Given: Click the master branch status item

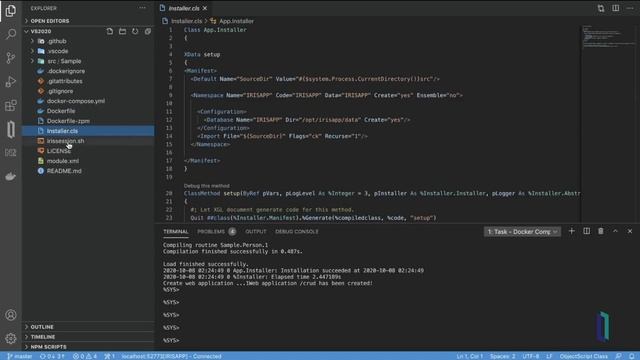Looking at the screenshot, I should point(20,356).
